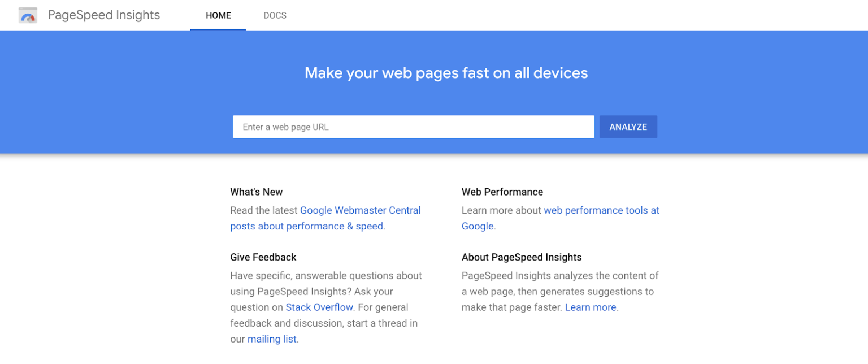The image size is (868, 364).
Task: Click the Give Feedback Stack Overflow hyperlink
Action: click(319, 307)
